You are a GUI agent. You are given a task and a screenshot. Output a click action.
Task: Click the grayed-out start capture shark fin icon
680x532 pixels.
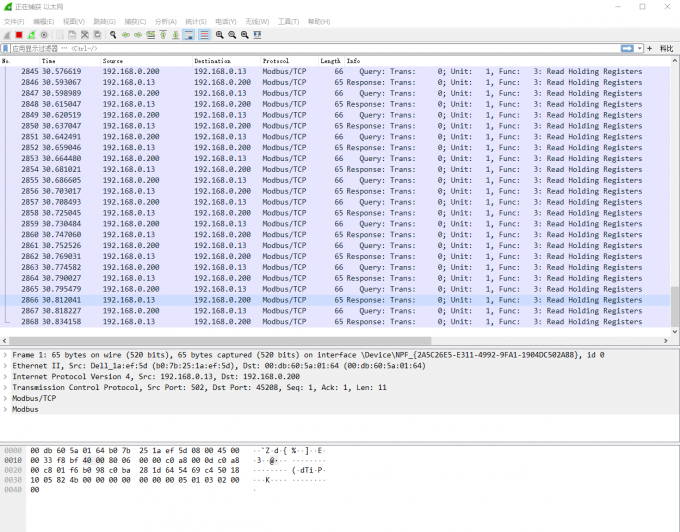pyautogui.click(x=7, y=35)
